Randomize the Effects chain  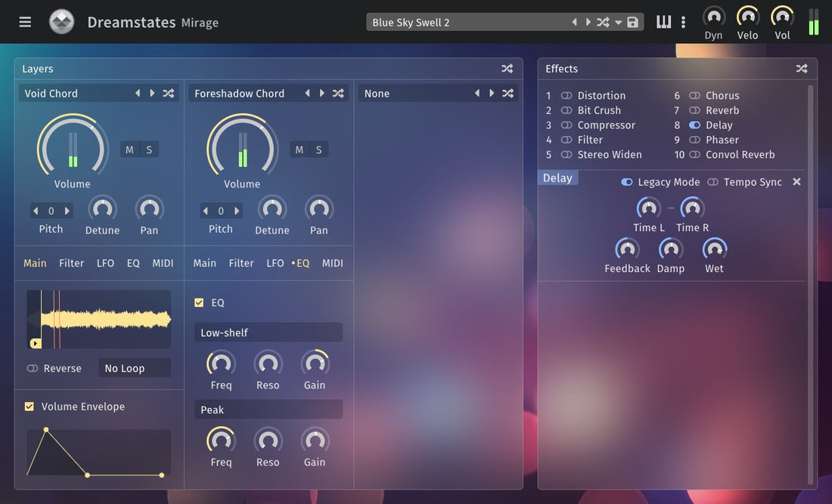(801, 68)
